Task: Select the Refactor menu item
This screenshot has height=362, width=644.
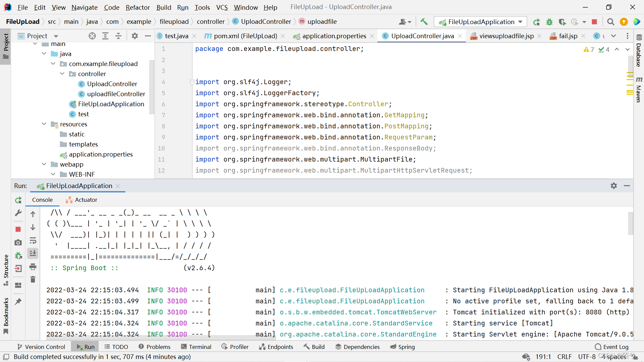Action: [x=138, y=7]
